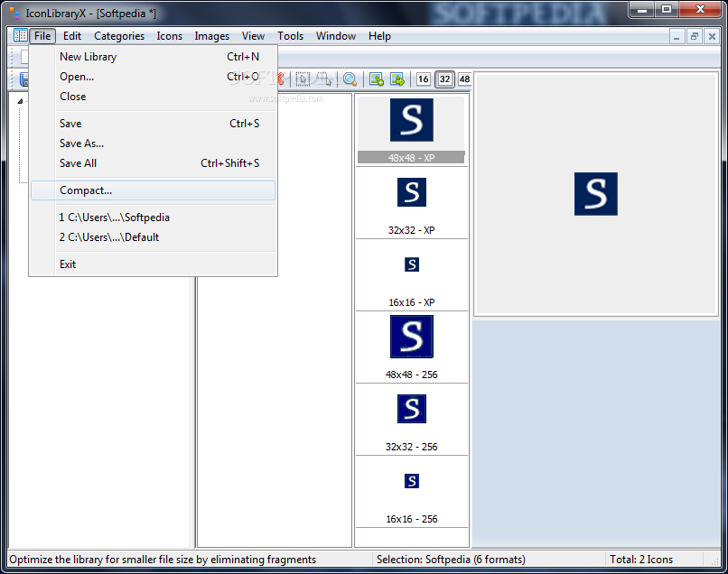
Task: Select the 32 size view toggle
Action: coord(444,79)
